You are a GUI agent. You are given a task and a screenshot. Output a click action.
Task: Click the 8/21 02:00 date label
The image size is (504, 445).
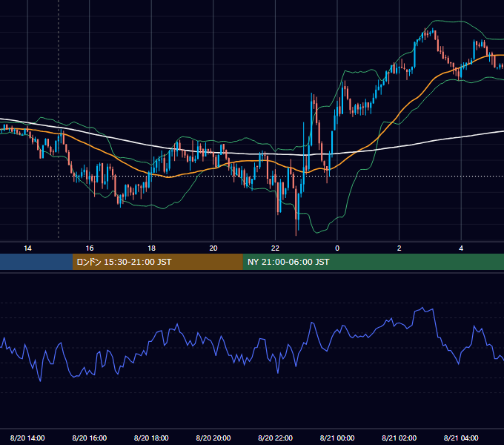pos(399,438)
